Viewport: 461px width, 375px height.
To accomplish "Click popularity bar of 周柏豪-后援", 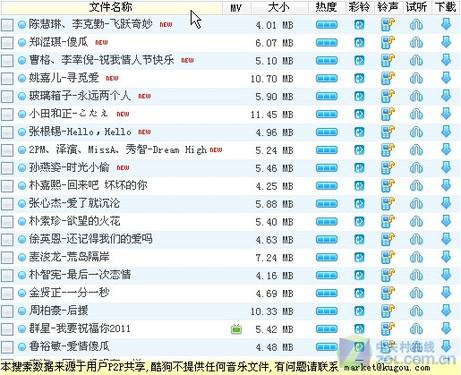I will click(327, 311).
